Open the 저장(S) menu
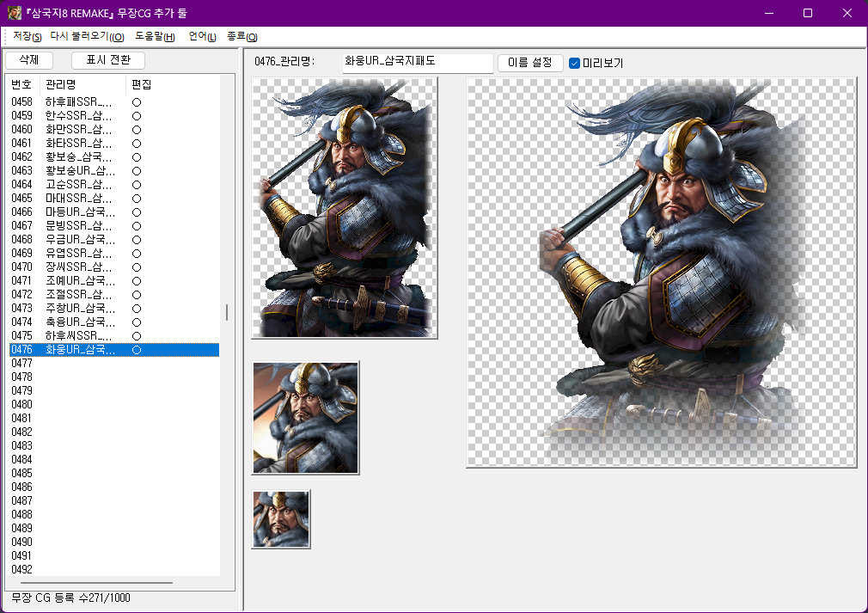This screenshot has height=613, width=868. [x=28, y=37]
